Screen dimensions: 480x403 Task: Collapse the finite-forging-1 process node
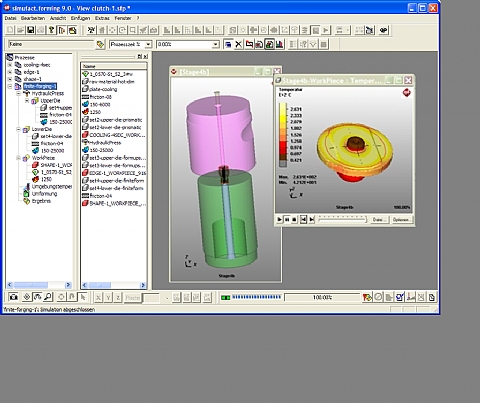click(10, 86)
